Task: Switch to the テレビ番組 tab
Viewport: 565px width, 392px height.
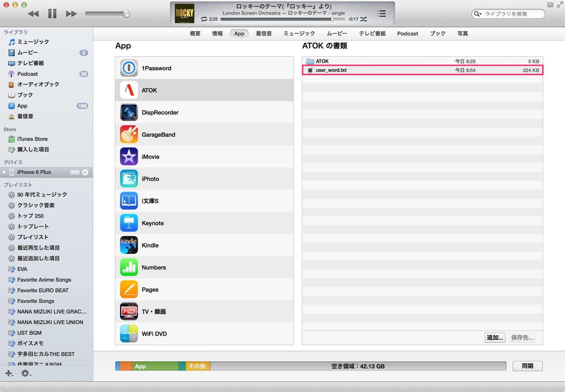Action: pos(372,33)
